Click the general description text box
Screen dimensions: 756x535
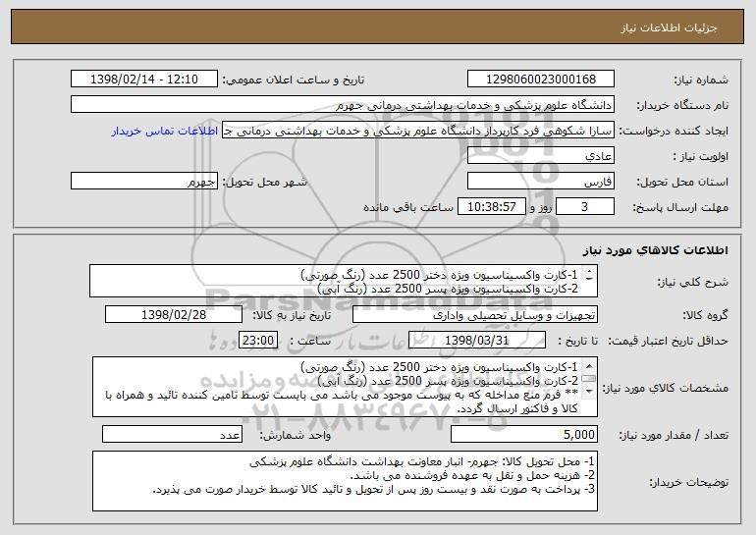click(344, 281)
